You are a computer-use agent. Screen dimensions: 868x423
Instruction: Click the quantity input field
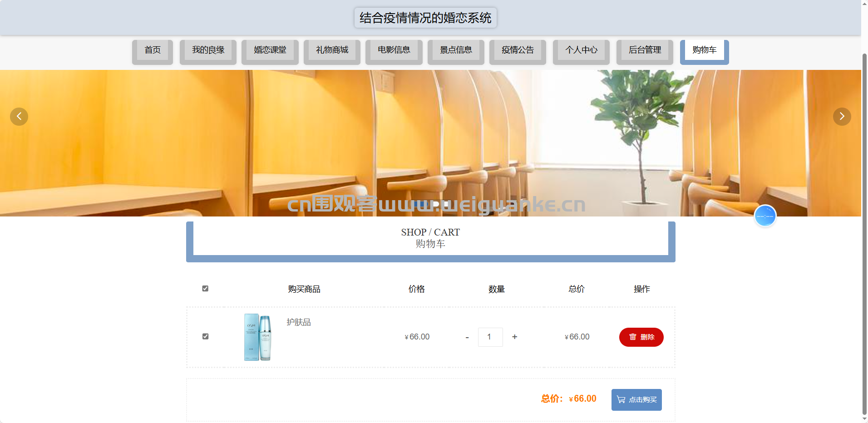point(490,337)
